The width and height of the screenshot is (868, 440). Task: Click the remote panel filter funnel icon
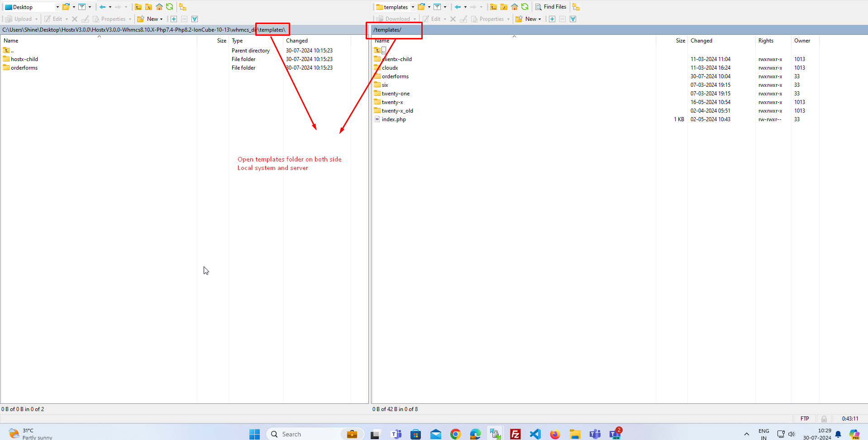click(437, 7)
